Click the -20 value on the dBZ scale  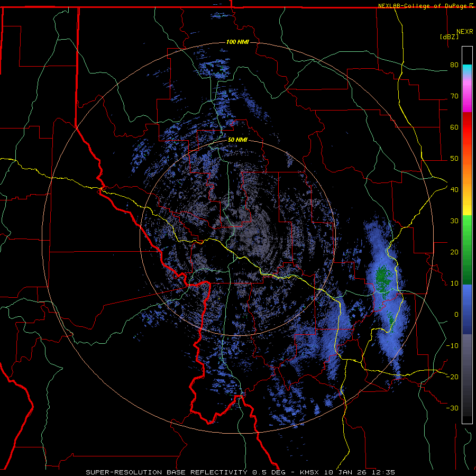tap(452, 377)
